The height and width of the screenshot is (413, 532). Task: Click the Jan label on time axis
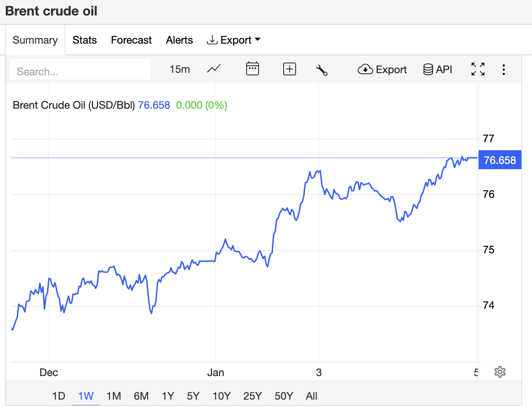215,373
